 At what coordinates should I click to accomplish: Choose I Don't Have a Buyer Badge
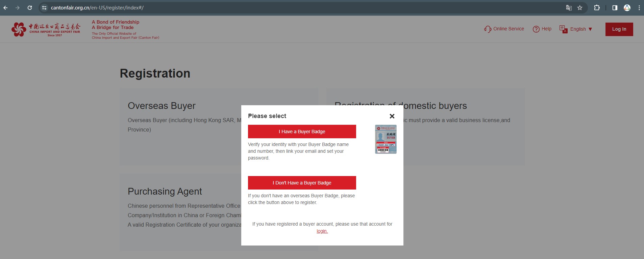click(302, 183)
